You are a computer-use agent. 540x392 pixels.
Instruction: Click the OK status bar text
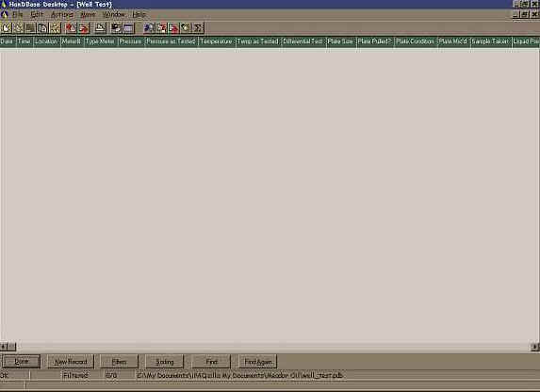tap(4, 375)
